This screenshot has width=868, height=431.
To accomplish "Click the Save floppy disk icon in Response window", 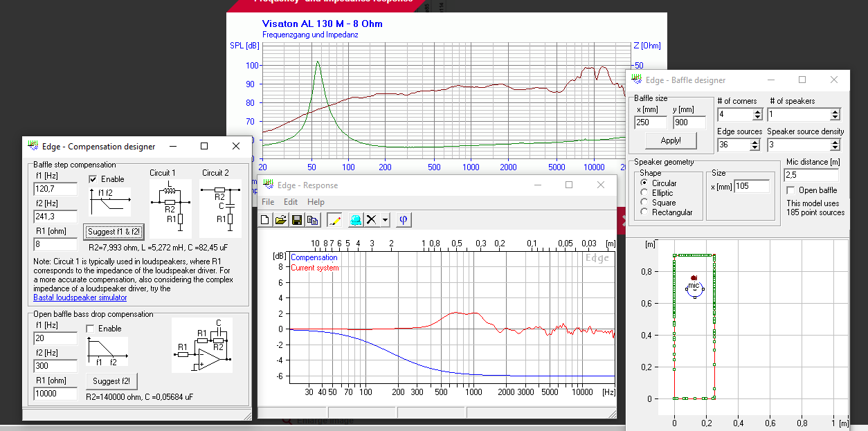I will tap(296, 220).
